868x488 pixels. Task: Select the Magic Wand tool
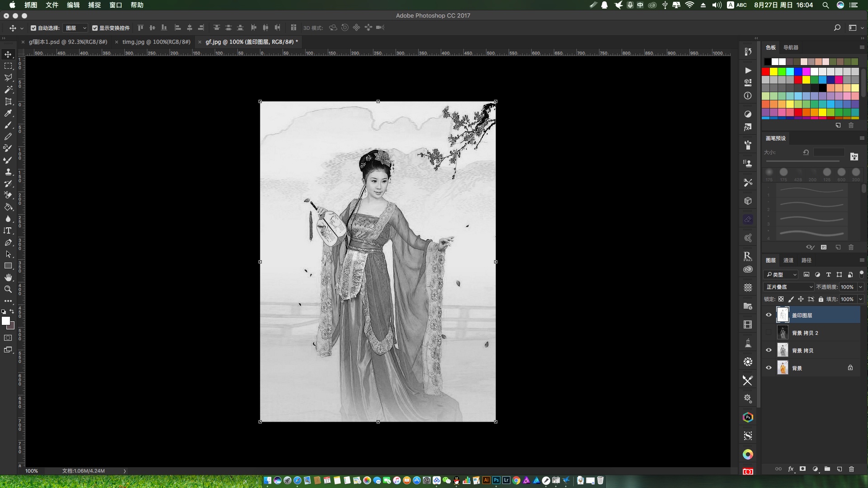8,89
